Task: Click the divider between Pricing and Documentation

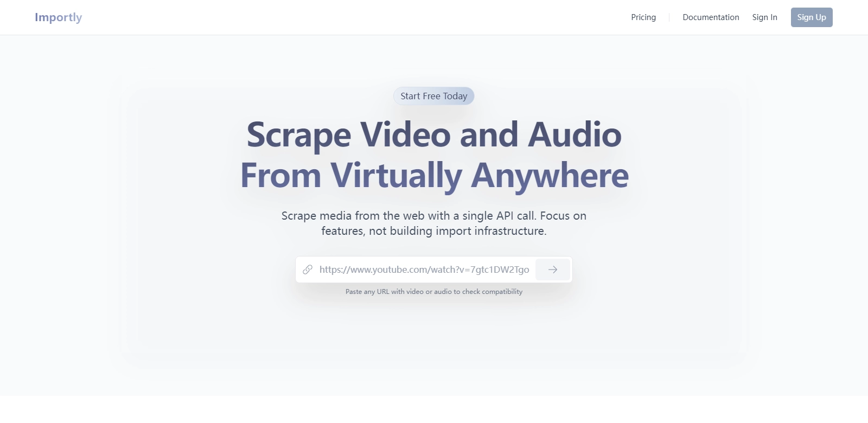Action: 669,17
